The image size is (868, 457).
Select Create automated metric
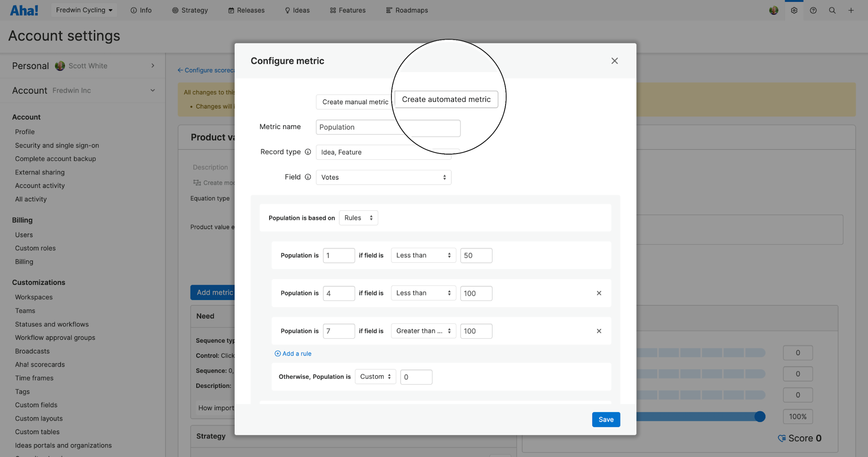coord(447,99)
